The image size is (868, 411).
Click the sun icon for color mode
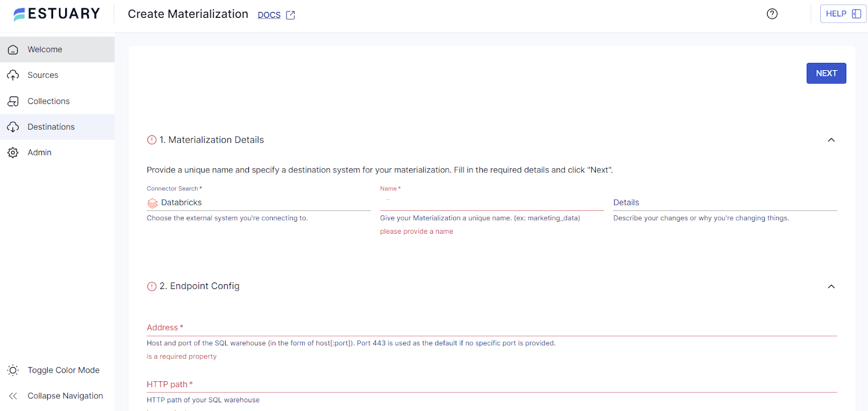(13, 370)
